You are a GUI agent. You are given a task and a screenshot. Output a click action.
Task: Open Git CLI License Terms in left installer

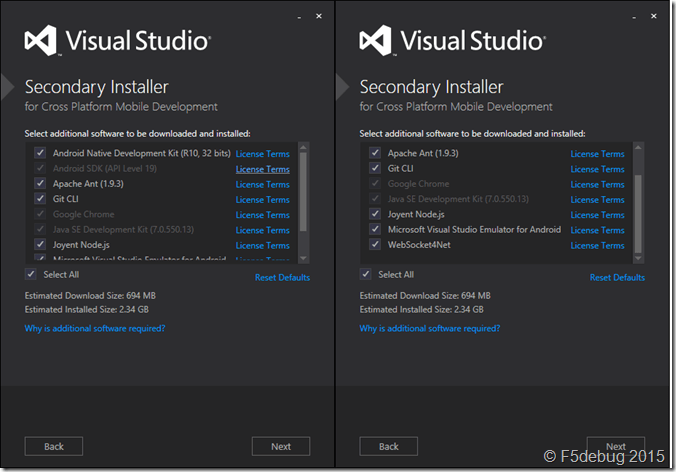tap(263, 200)
